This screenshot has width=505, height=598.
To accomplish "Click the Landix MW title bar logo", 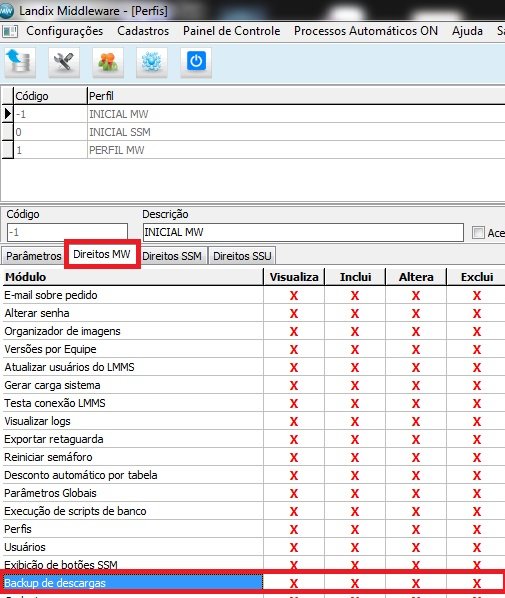I will click(6, 11).
